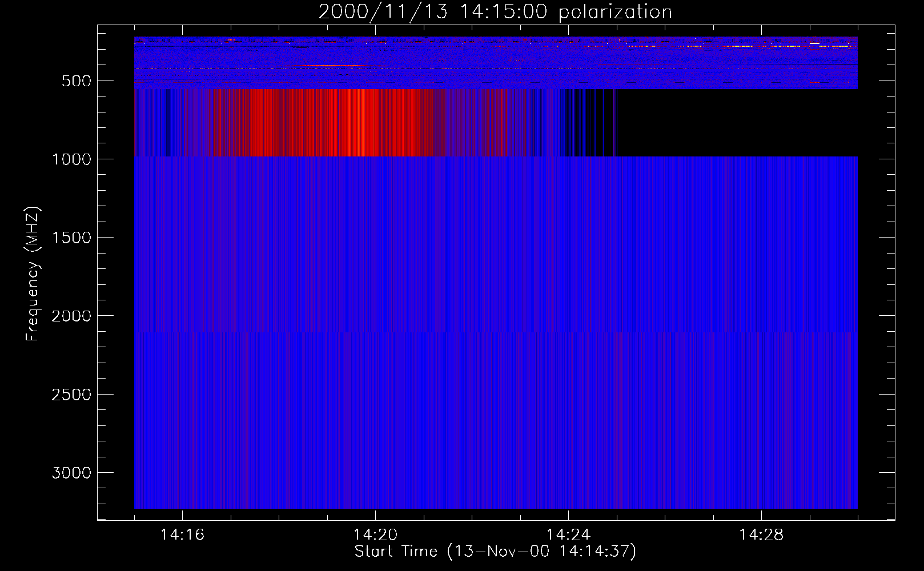924x571 pixels.
Task: Click the '1500' frequency tick label
Action: click(x=71, y=238)
